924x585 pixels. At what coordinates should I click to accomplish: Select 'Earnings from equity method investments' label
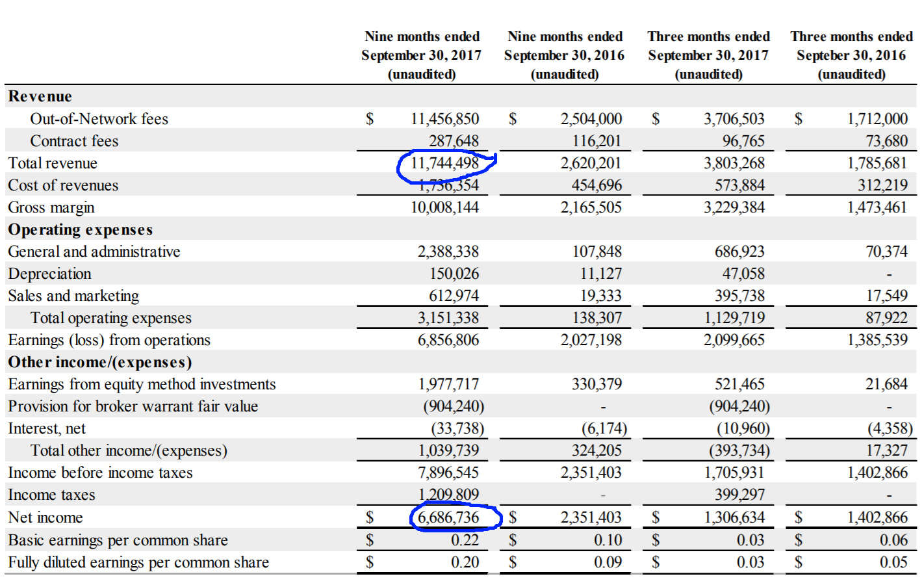[x=142, y=384]
